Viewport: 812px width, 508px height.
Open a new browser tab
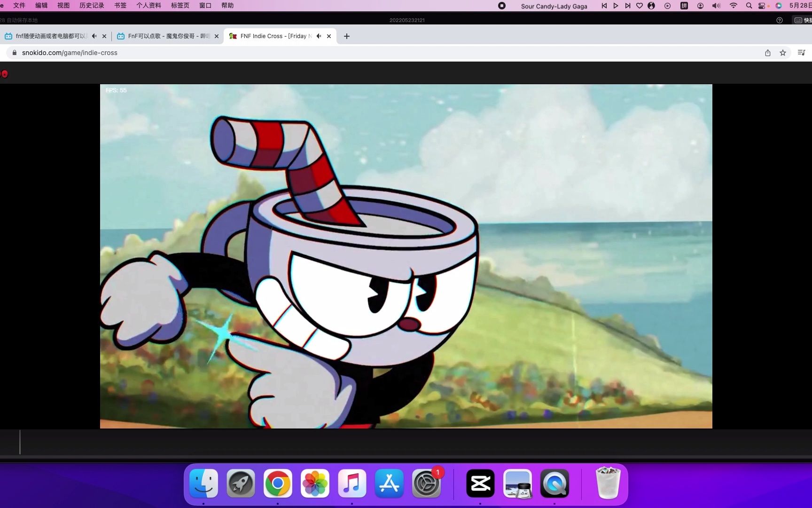[x=347, y=36]
